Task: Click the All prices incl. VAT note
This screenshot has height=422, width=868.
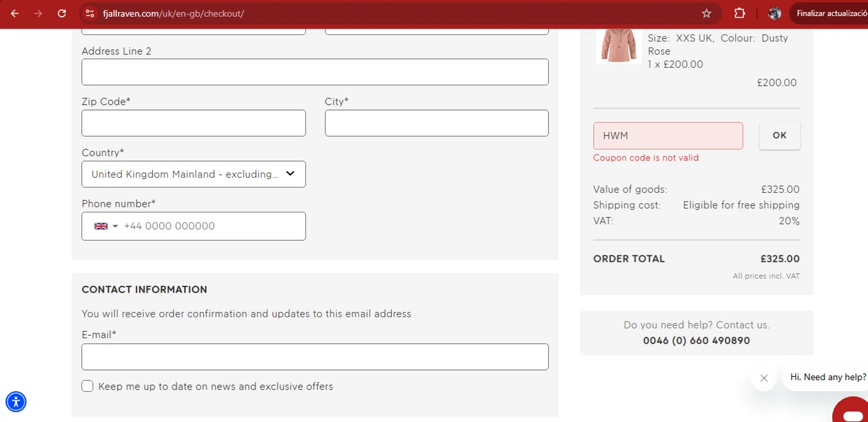Action: [x=766, y=276]
